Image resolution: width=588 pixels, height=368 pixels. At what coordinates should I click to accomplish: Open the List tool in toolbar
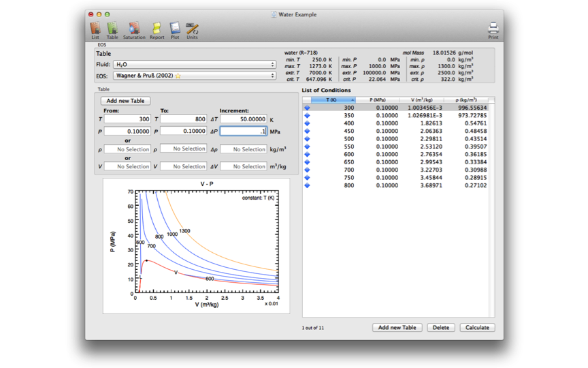(x=95, y=31)
